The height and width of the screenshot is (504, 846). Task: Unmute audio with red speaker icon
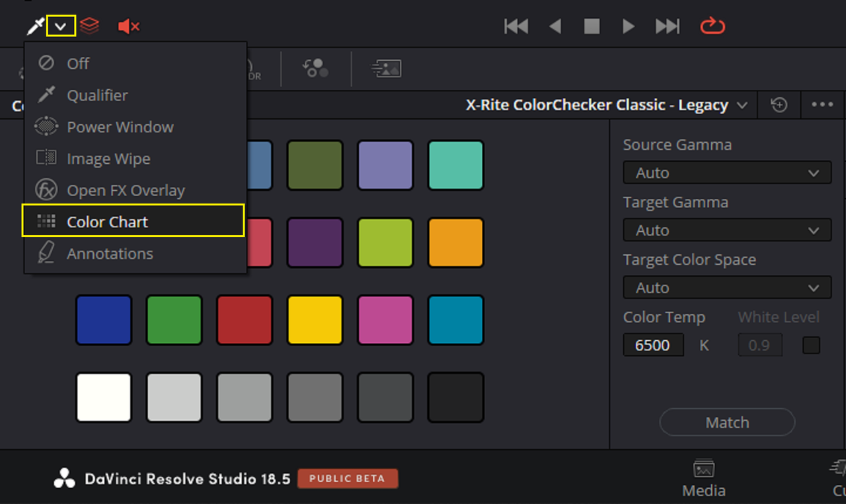128,26
